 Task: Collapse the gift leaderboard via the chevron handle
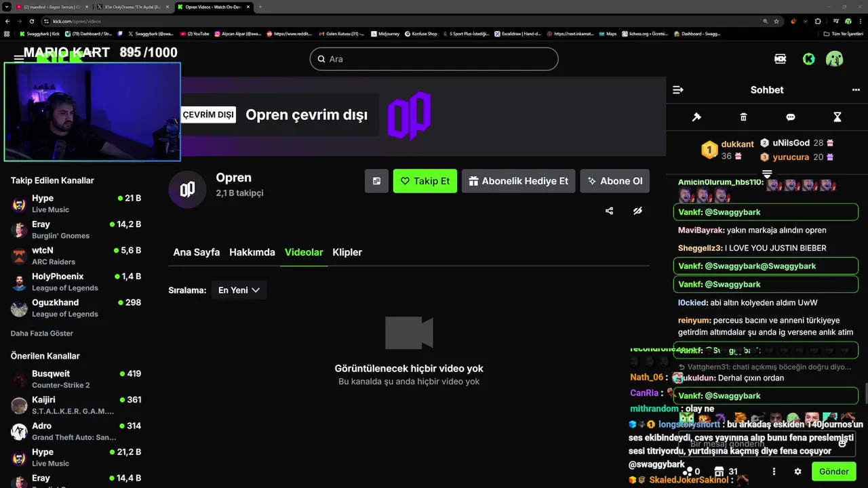[x=767, y=174]
